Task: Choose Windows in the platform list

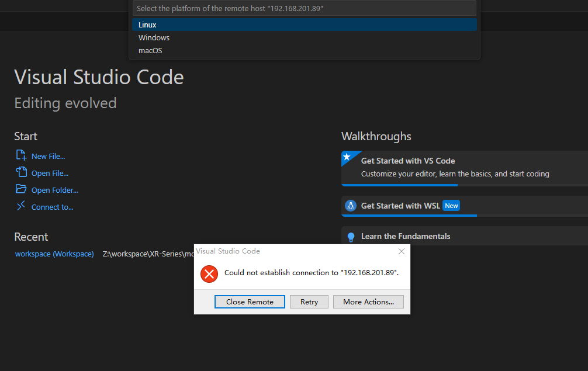Action: [304, 37]
